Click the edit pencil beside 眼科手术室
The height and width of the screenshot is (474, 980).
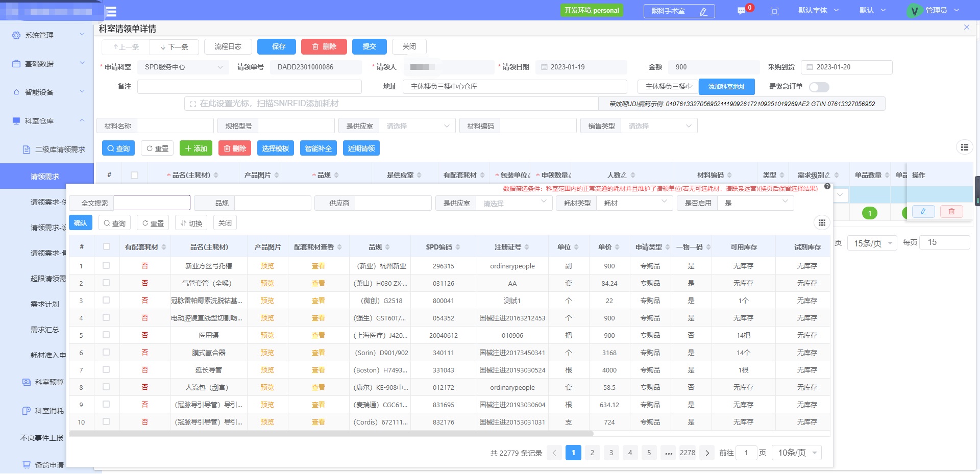(703, 11)
